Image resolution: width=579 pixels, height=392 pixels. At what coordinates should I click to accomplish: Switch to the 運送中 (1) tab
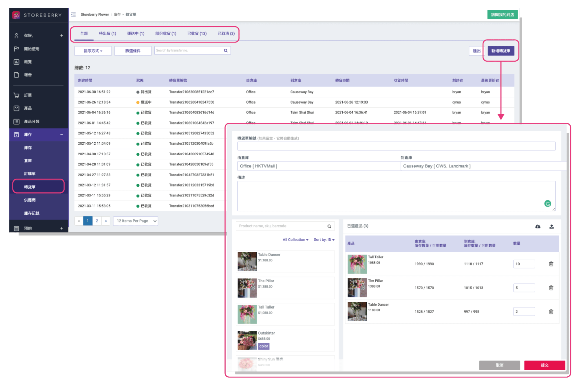pos(136,34)
